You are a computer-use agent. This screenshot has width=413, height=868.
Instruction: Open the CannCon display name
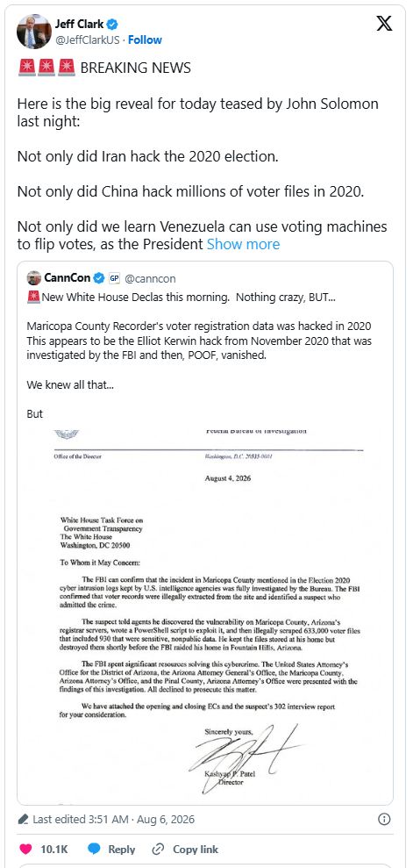(68, 278)
